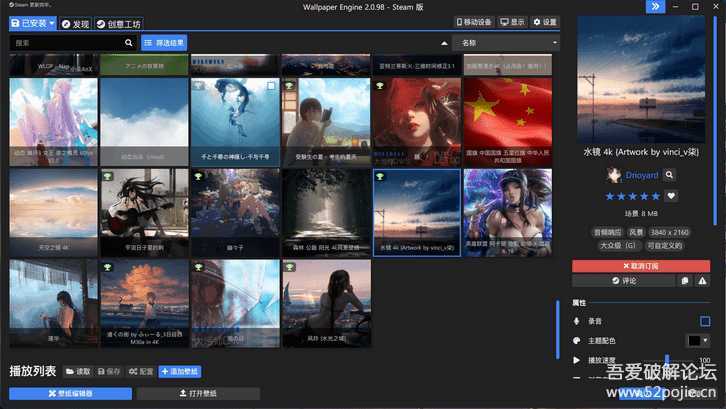Screen dimensions: 726x409
Task: Switch to the 创意工坊 workshop tab
Action: pos(119,23)
